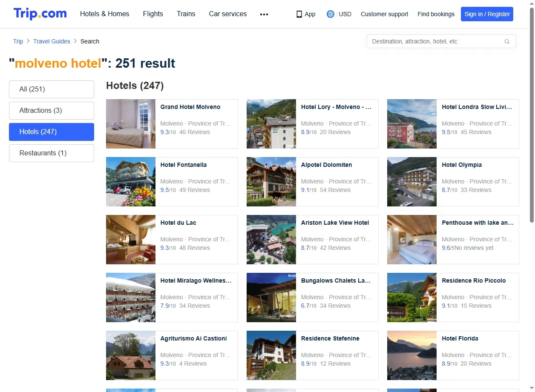Go to Trip breadcrumb link

pos(18,41)
